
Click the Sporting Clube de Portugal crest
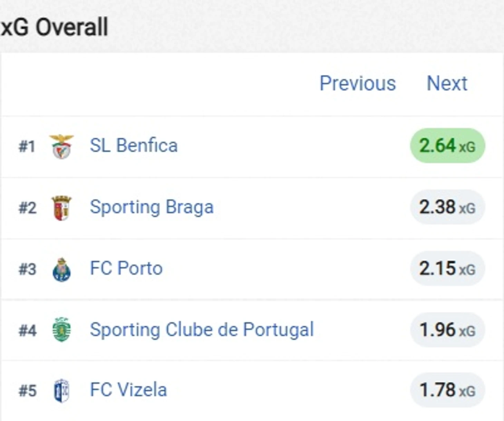coord(61,330)
